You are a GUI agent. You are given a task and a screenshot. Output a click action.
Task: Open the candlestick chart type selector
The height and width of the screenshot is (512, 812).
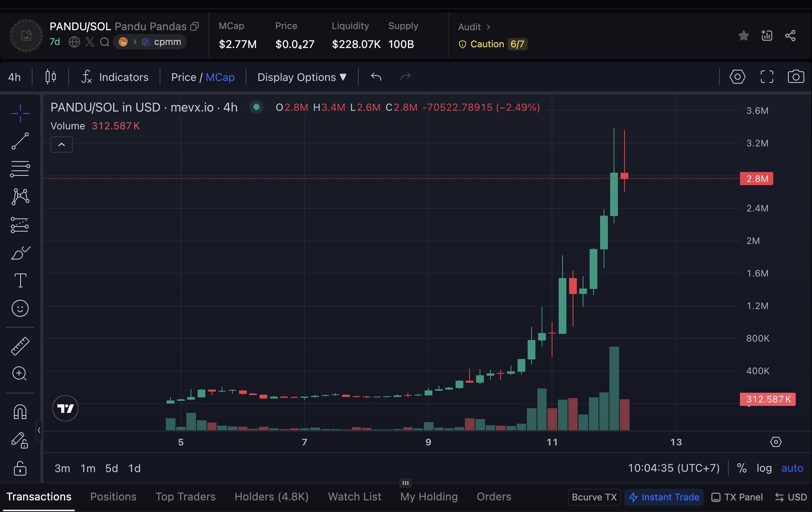pos(51,77)
